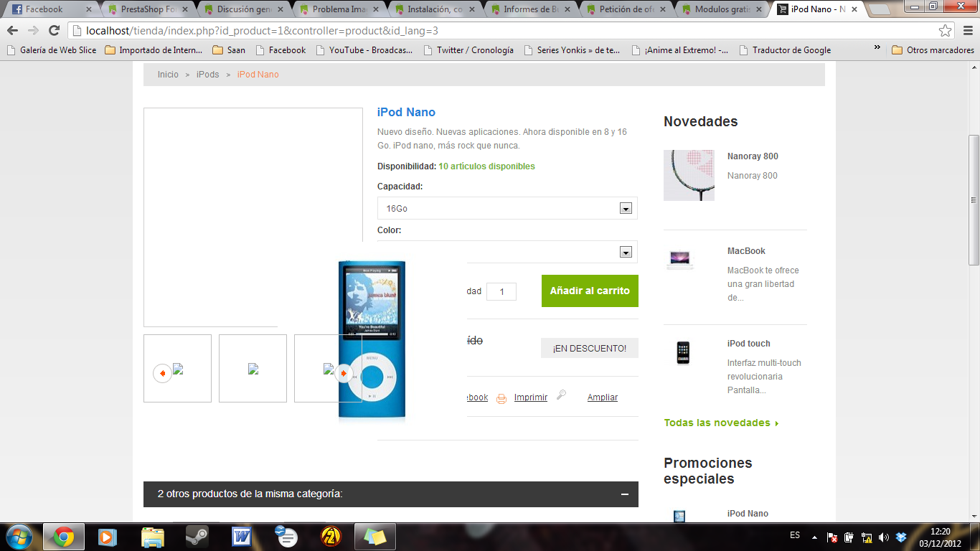Open the Galería de Web Slice bookmark
This screenshot has height=551, width=980.
click(51, 50)
